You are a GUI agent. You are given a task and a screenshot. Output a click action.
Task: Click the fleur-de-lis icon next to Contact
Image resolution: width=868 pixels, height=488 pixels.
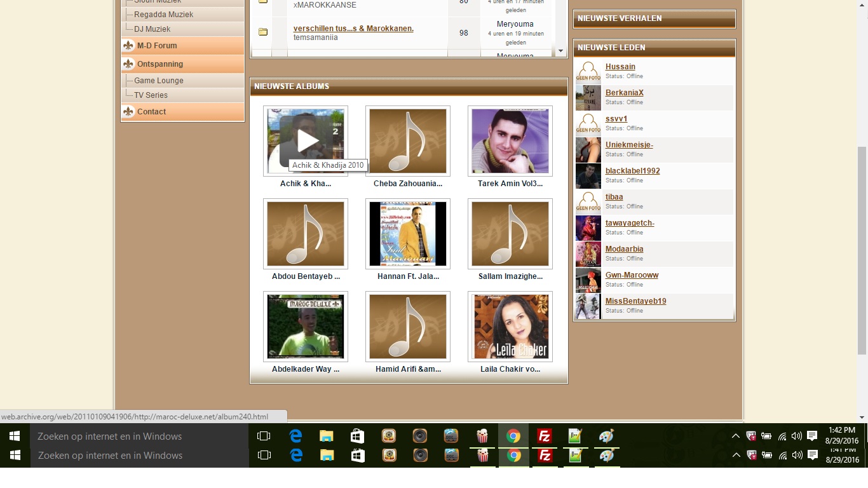[x=128, y=112]
